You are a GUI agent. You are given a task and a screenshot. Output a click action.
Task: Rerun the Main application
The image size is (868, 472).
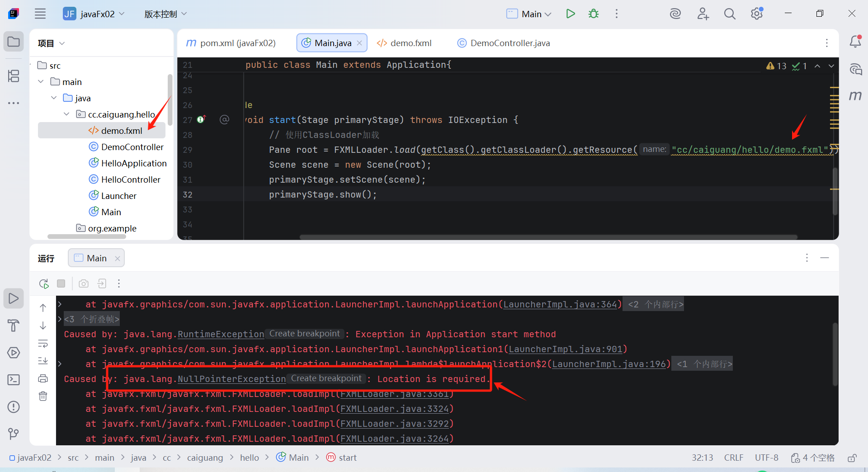[44, 283]
